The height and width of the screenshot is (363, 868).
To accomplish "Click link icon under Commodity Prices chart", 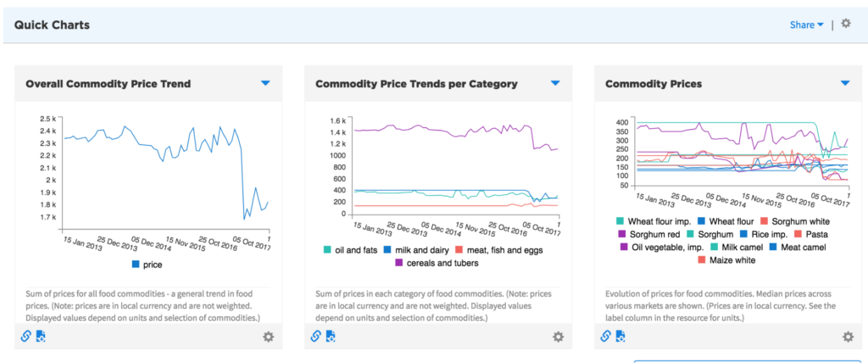I will click(605, 336).
